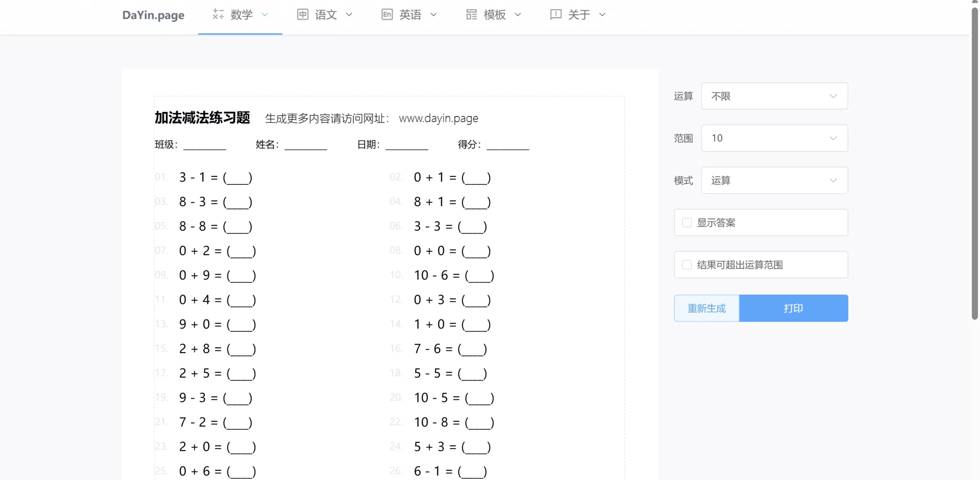Click the chevron arrow beside 关于
The height and width of the screenshot is (480, 980).
tap(602, 15)
